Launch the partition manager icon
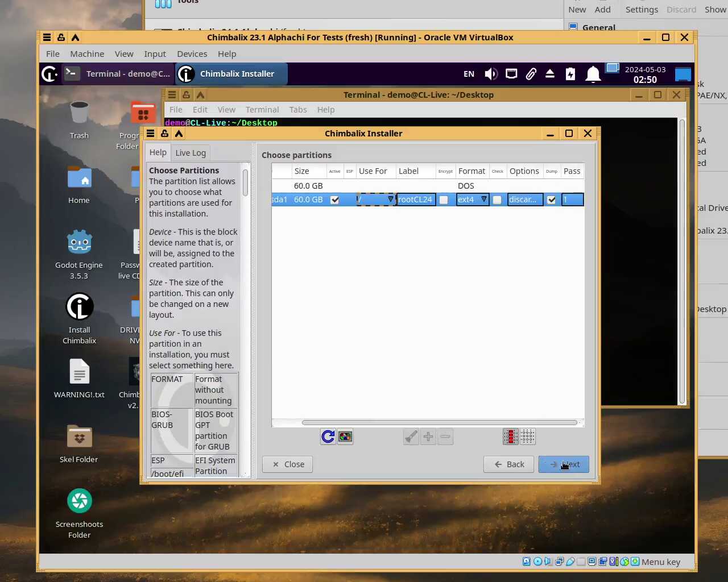The image size is (728, 582). [x=345, y=436]
